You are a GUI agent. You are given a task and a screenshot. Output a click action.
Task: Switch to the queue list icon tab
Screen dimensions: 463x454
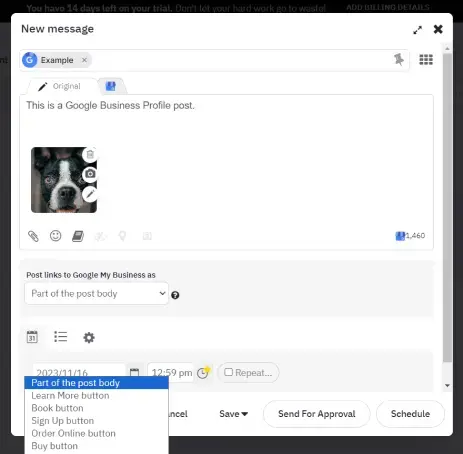61,337
